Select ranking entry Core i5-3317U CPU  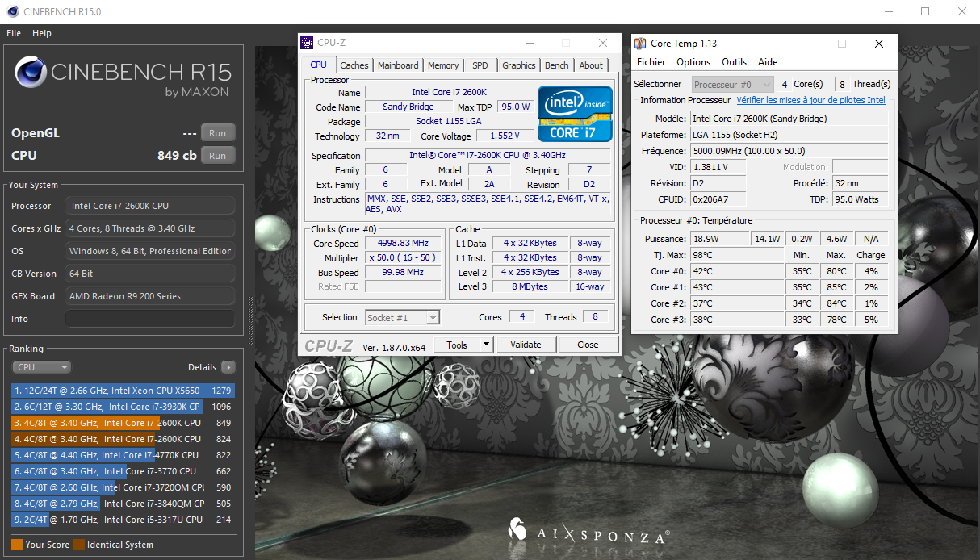pos(123,520)
